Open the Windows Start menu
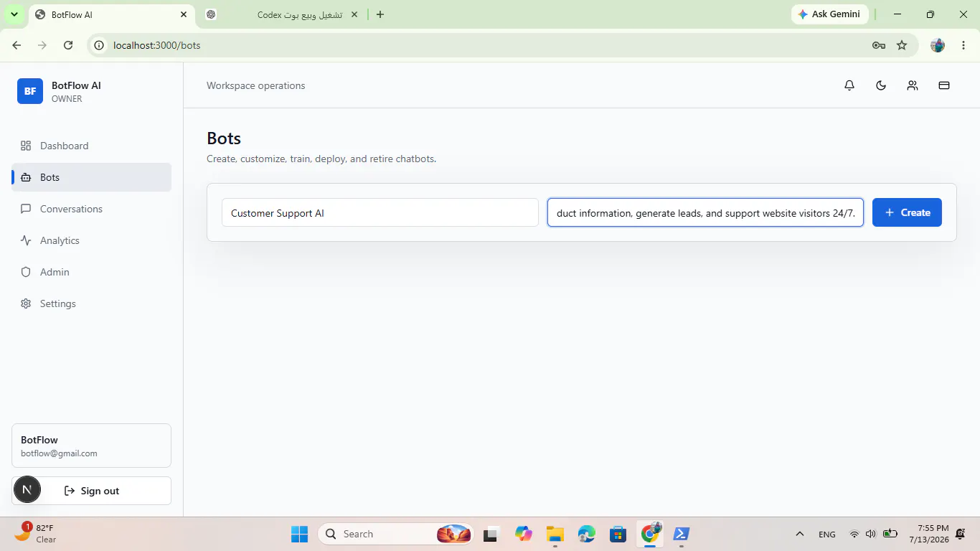Screen dimensions: 980x551 point(299,534)
